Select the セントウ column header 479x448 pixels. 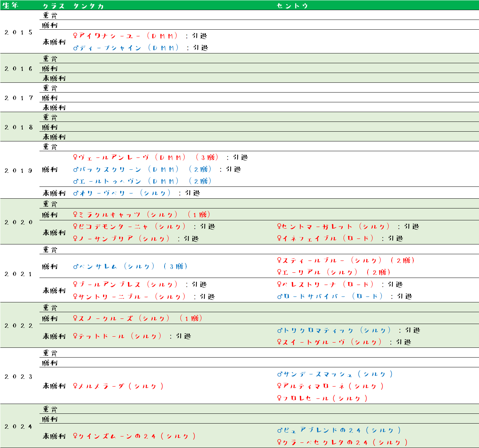coord(292,6)
